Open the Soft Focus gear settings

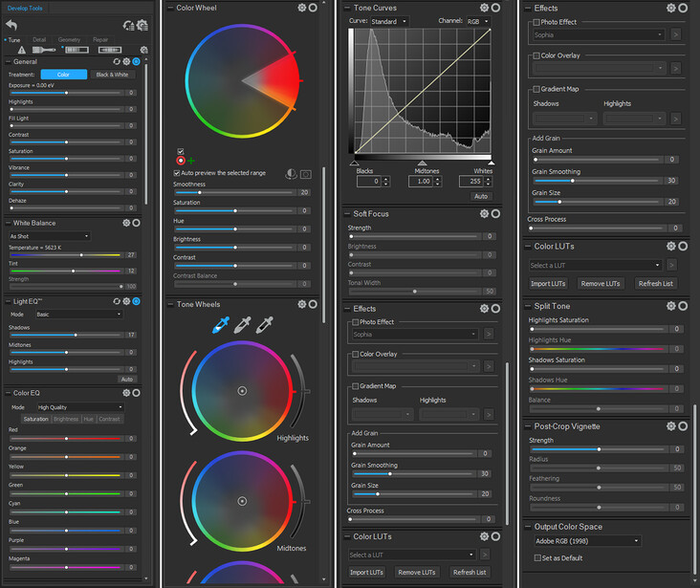pos(485,214)
